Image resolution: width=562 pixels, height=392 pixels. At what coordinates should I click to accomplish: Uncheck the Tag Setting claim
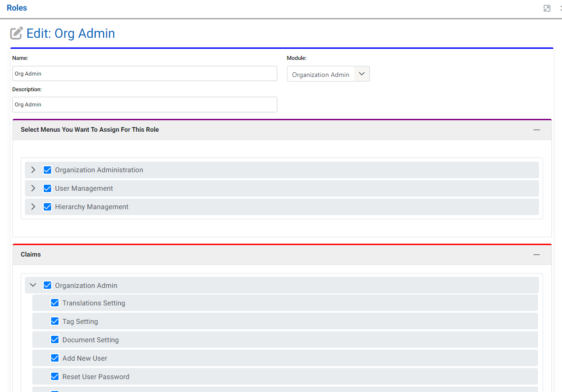55,322
